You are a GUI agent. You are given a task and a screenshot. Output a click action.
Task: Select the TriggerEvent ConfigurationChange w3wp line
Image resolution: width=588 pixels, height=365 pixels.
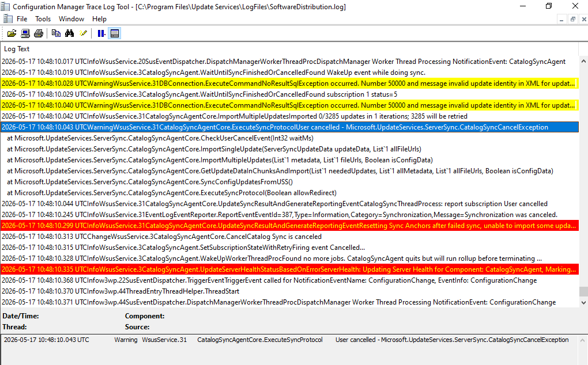pyautogui.click(x=289, y=280)
